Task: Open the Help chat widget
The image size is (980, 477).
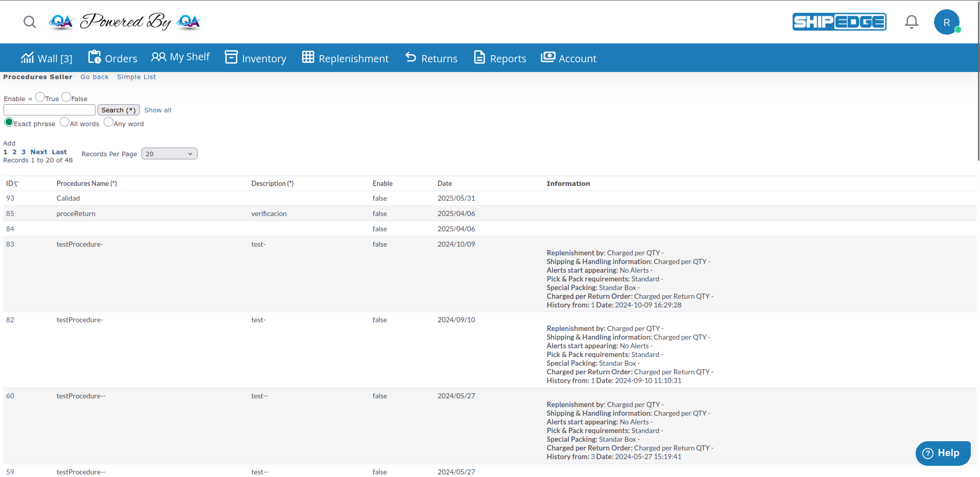Action: click(x=942, y=453)
